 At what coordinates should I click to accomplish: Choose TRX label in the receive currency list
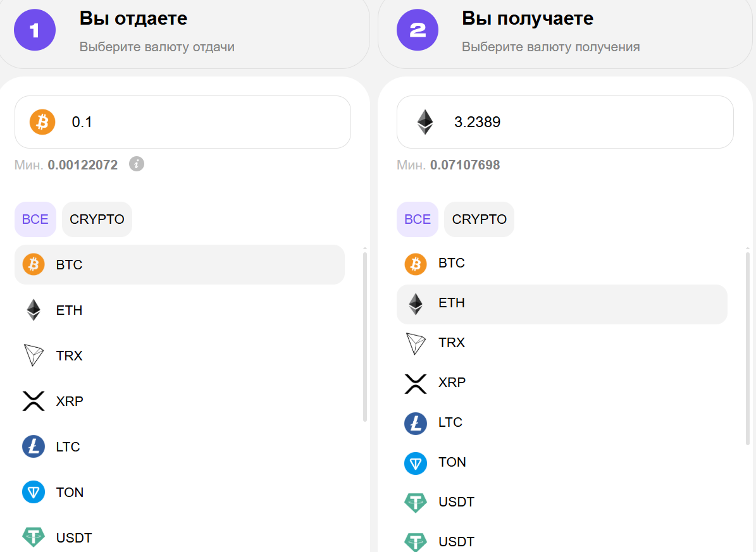coord(451,342)
